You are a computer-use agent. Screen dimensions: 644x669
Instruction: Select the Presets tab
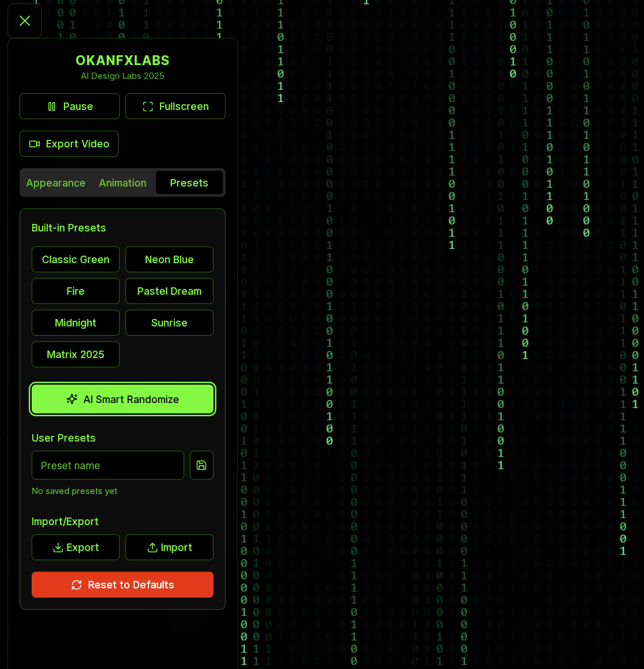click(x=189, y=183)
